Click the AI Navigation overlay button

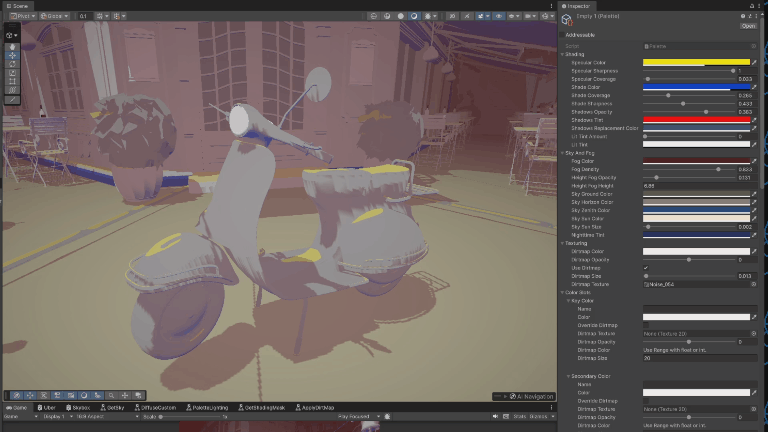[524, 396]
